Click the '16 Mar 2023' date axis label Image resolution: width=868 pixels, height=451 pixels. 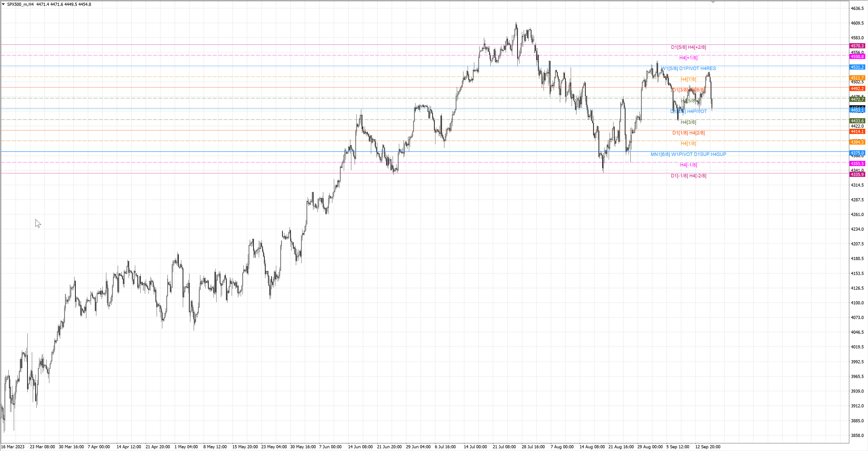13,447
